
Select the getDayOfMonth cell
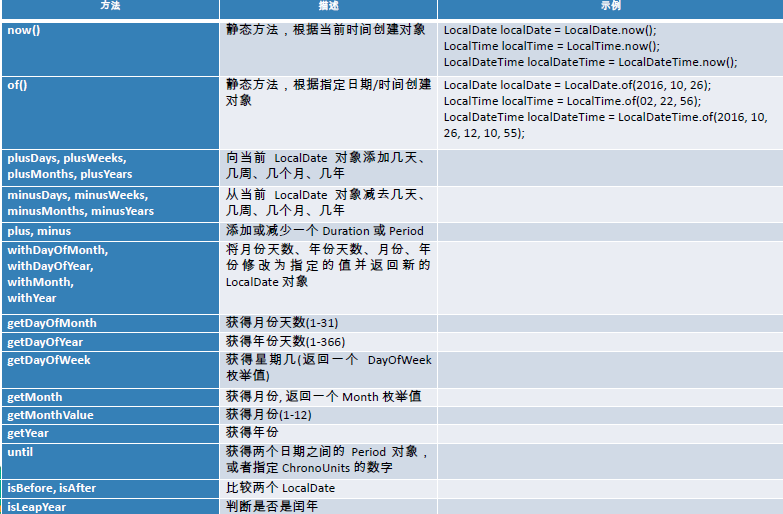pos(110,323)
